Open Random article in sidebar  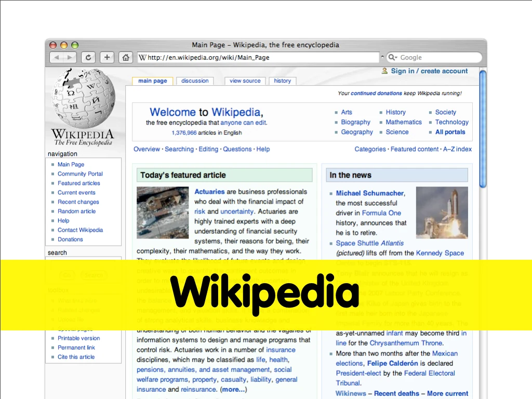tap(77, 211)
